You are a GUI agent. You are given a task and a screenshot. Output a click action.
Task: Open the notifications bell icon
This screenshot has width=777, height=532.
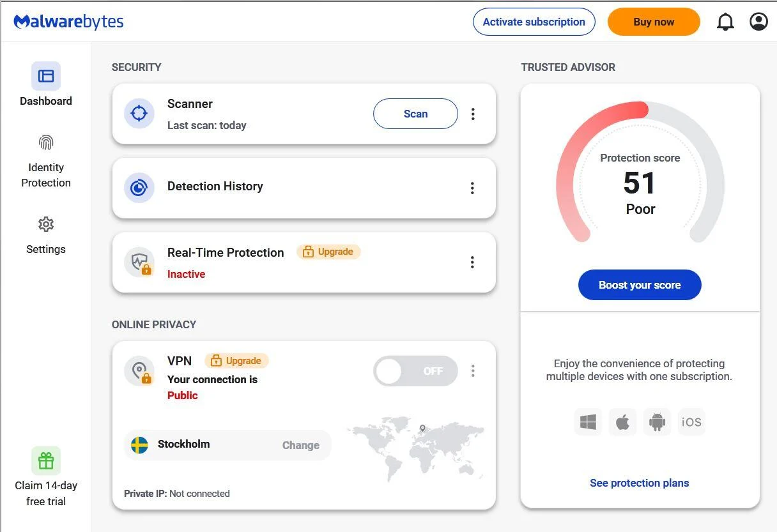(725, 22)
